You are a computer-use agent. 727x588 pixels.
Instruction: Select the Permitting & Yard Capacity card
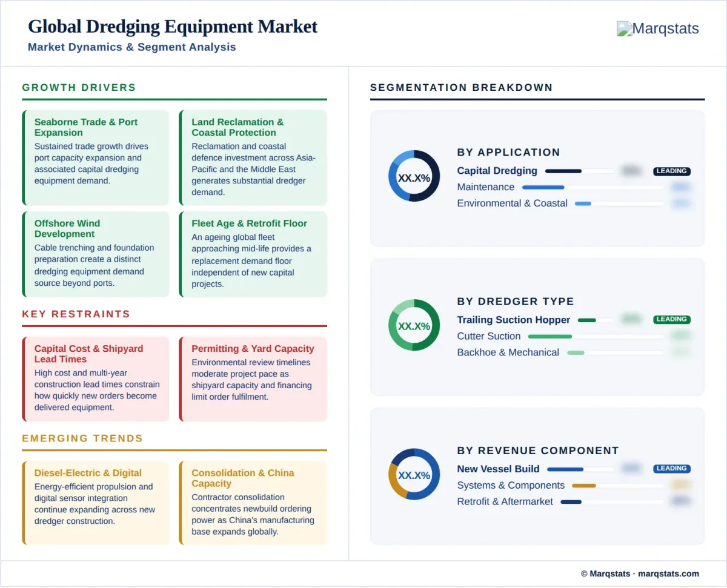click(x=253, y=379)
